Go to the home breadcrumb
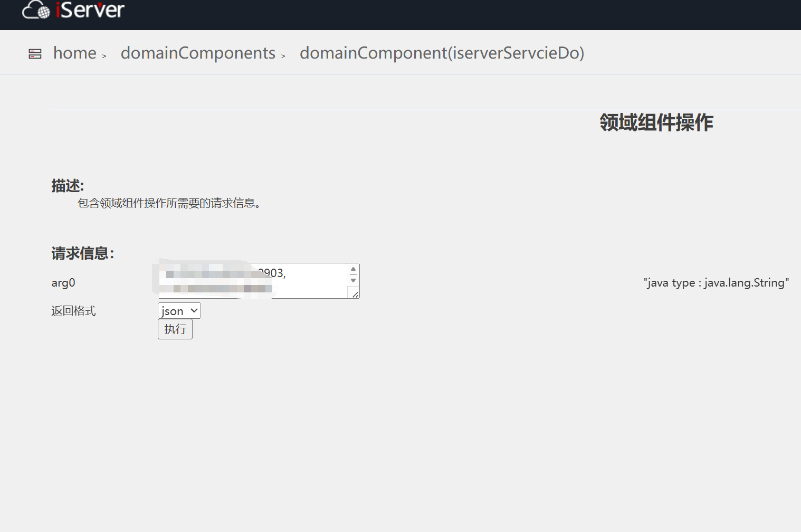This screenshot has height=532, width=801. tap(74, 53)
